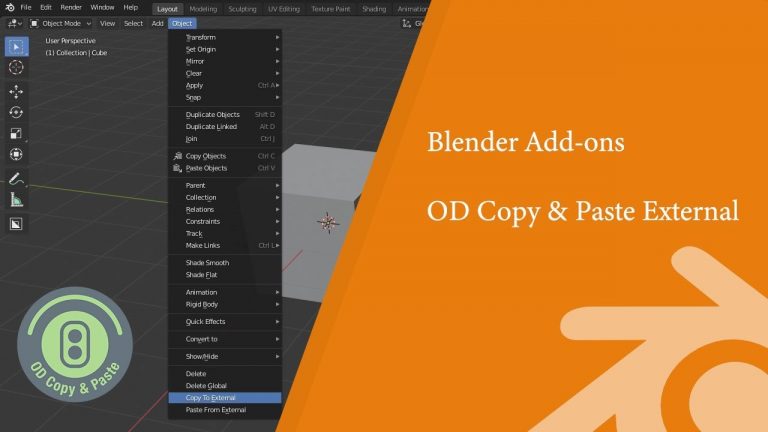Choose the Move tool
768x432 pixels.
click(16, 91)
